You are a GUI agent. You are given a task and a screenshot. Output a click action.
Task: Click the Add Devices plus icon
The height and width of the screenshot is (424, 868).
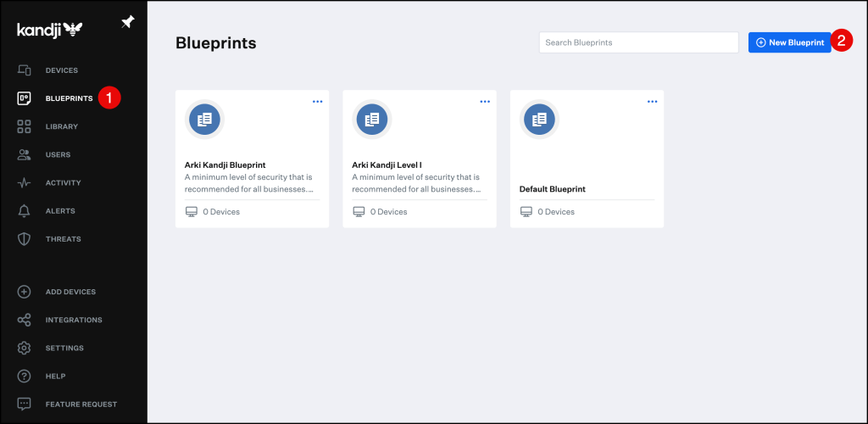point(25,292)
